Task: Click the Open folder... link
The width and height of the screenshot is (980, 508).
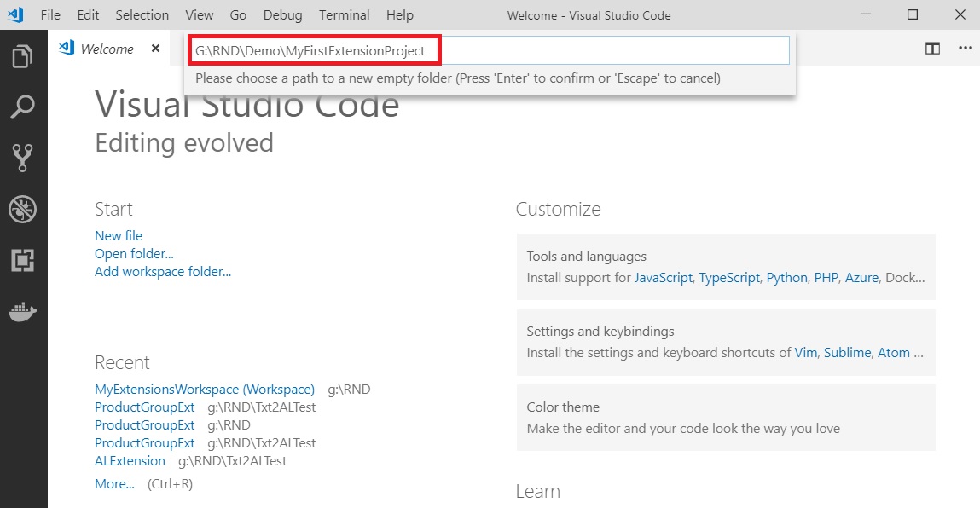Action: click(x=134, y=253)
